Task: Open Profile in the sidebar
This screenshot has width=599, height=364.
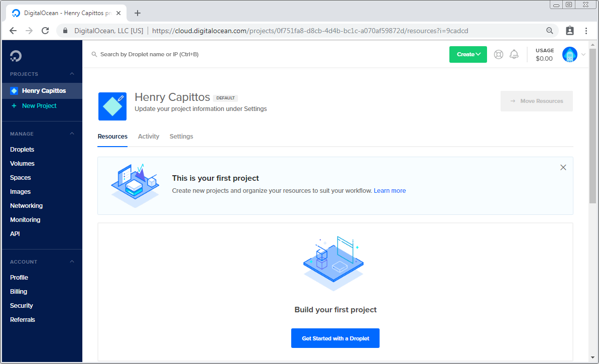Action: (19, 277)
